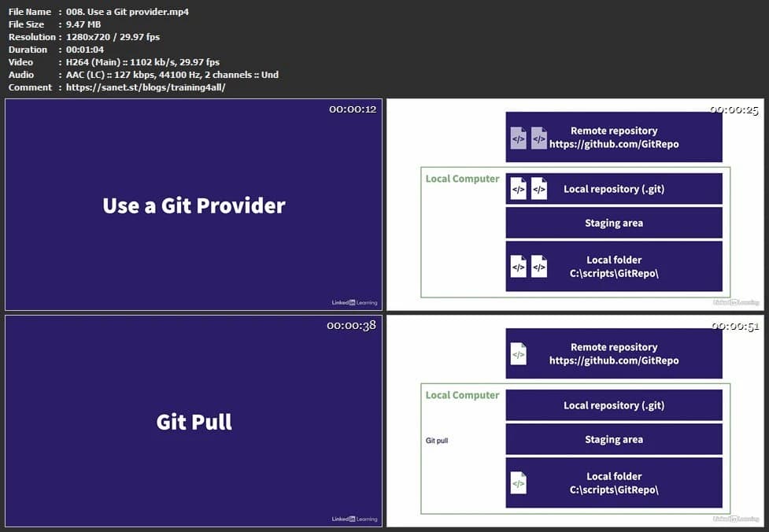Image resolution: width=769 pixels, height=532 pixels.
Task: Click the right file icon in Local repository (.git)
Action: click(538, 188)
